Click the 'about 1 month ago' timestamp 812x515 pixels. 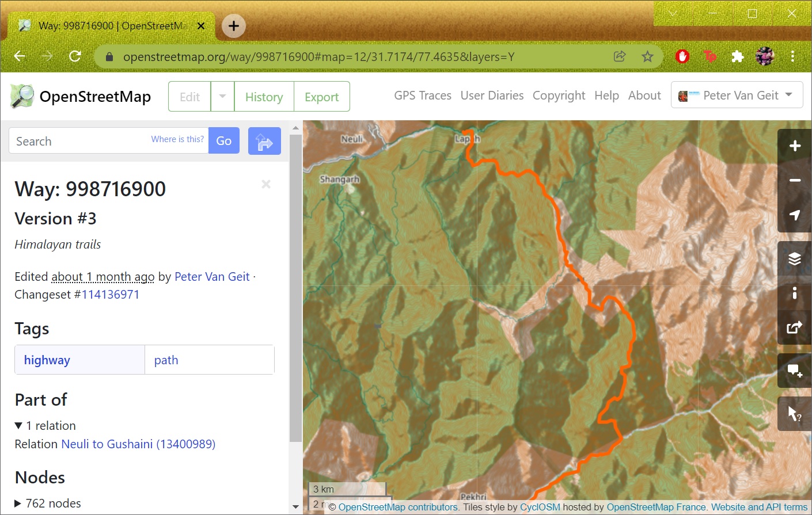click(103, 277)
